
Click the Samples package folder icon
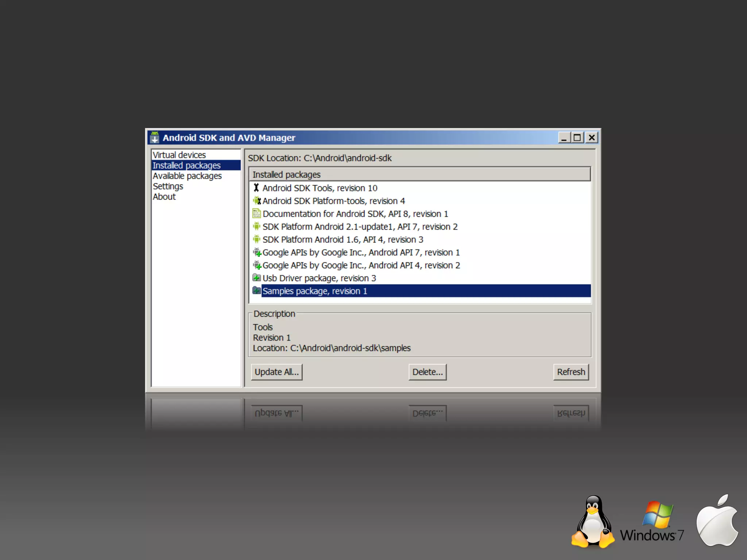tap(256, 291)
